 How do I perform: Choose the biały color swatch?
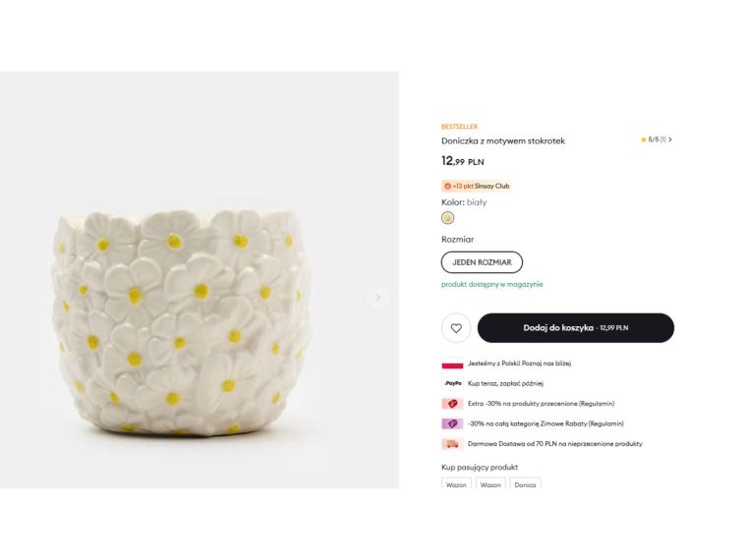point(448,218)
